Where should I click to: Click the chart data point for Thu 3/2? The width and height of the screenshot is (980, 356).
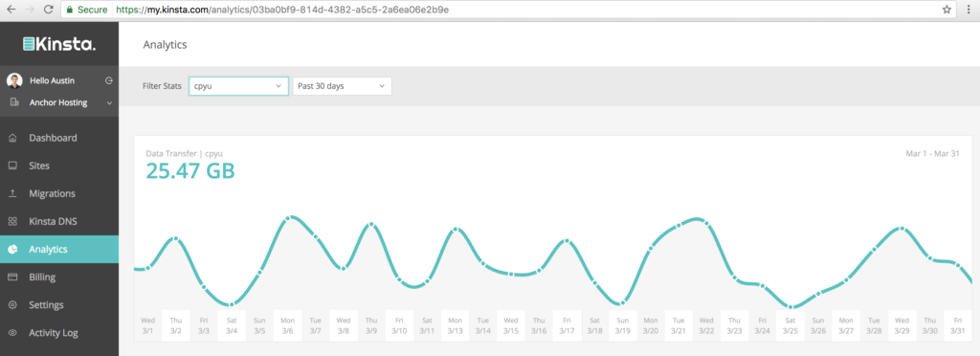click(176, 238)
